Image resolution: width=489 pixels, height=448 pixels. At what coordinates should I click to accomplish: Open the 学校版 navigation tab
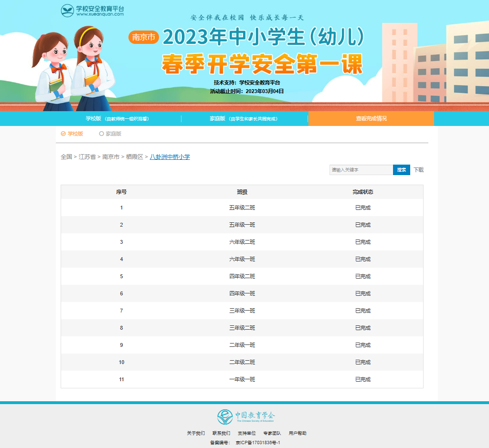(x=117, y=118)
